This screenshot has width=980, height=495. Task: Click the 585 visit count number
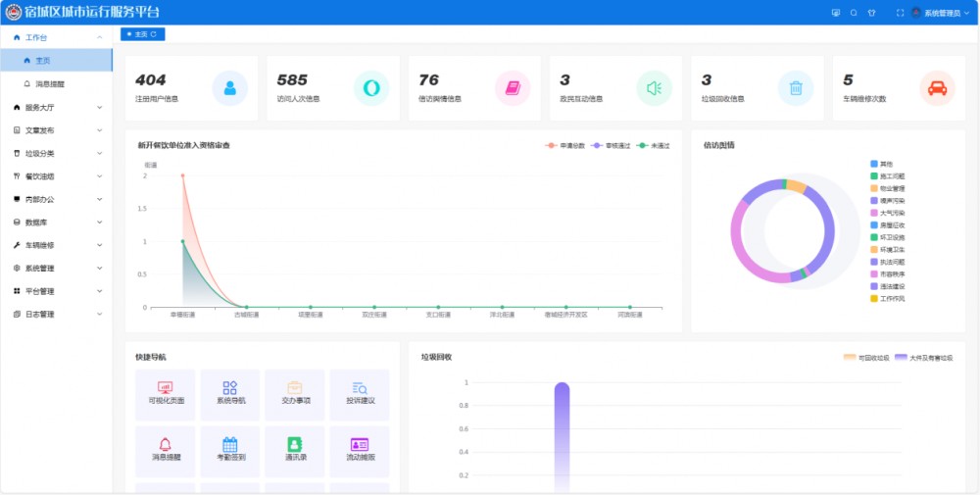[x=292, y=80]
